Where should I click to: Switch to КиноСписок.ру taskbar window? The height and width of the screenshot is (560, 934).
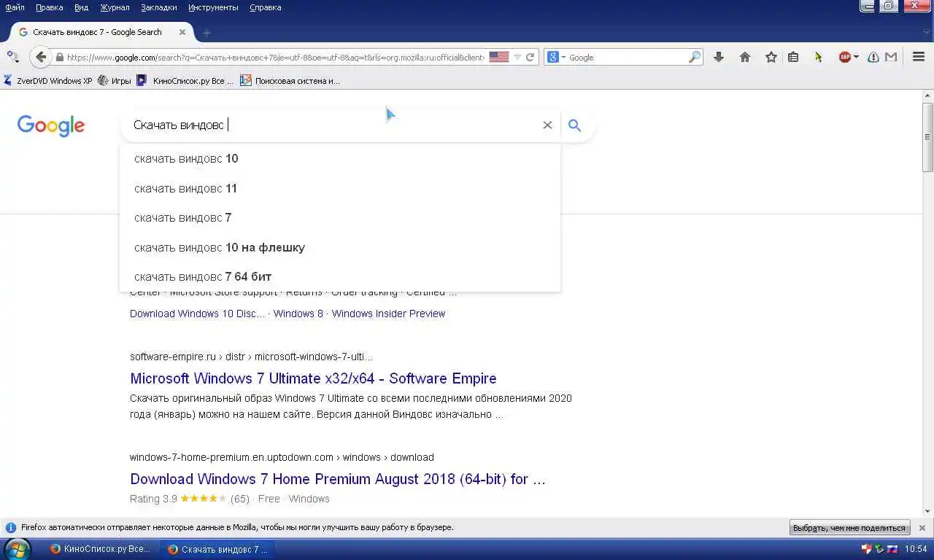(100, 549)
